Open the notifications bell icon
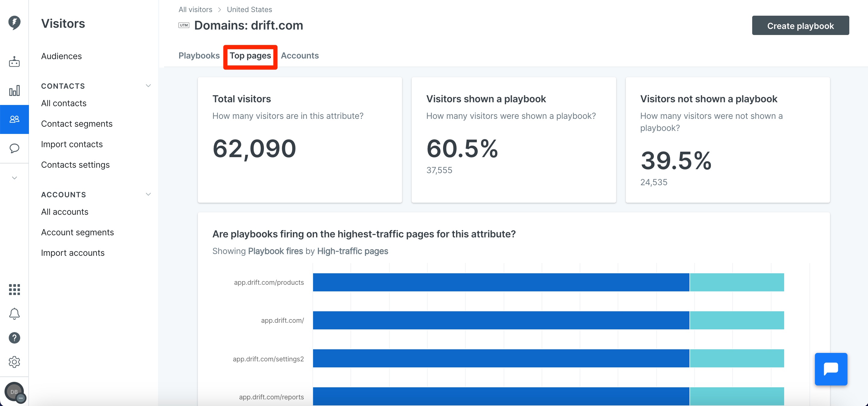868x406 pixels. coord(14,314)
